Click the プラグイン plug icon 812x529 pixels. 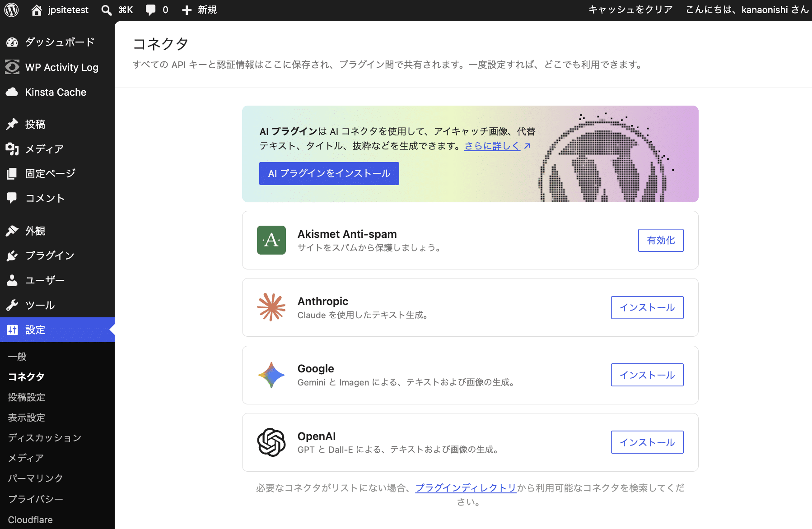pos(12,255)
